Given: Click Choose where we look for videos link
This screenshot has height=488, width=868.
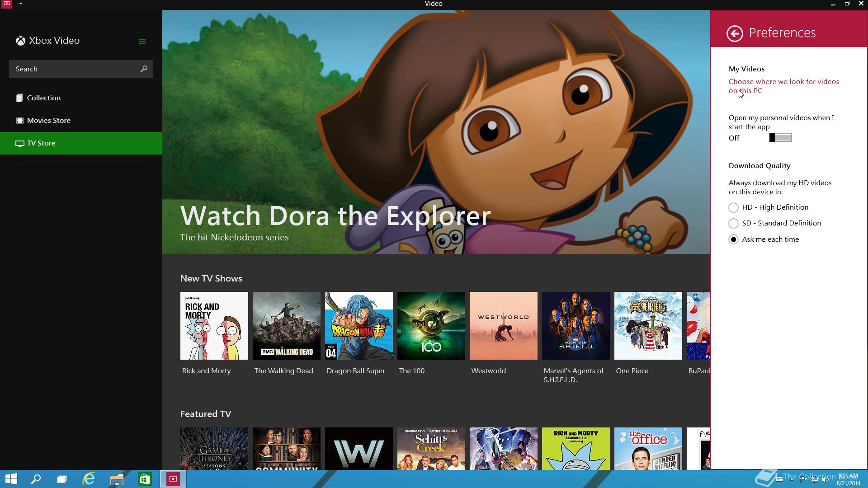Looking at the screenshot, I should [783, 86].
